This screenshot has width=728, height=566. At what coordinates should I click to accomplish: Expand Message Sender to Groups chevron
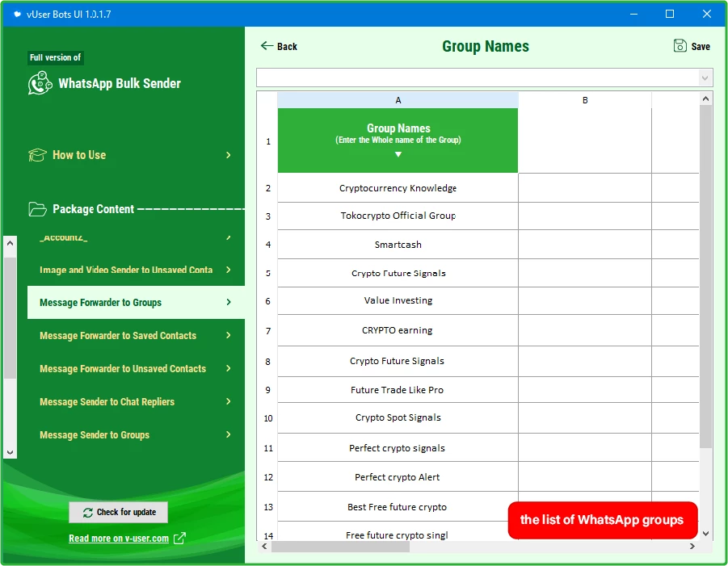pyautogui.click(x=228, y=434)
